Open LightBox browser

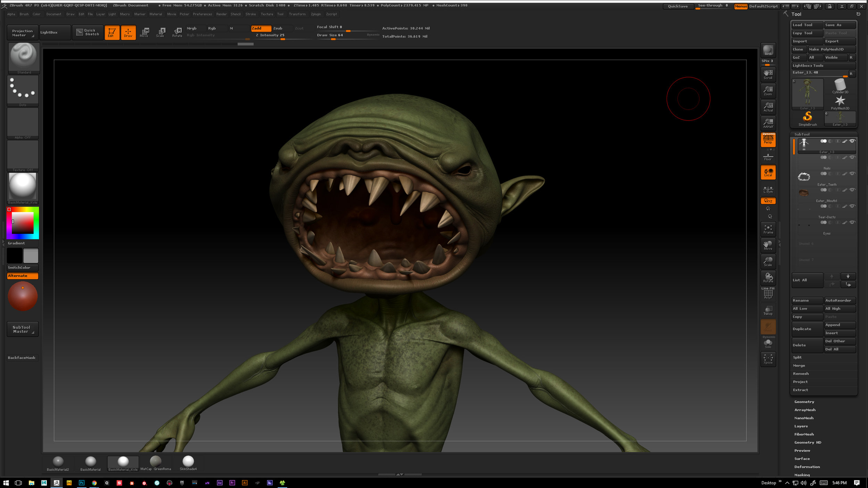pos(55,33)
